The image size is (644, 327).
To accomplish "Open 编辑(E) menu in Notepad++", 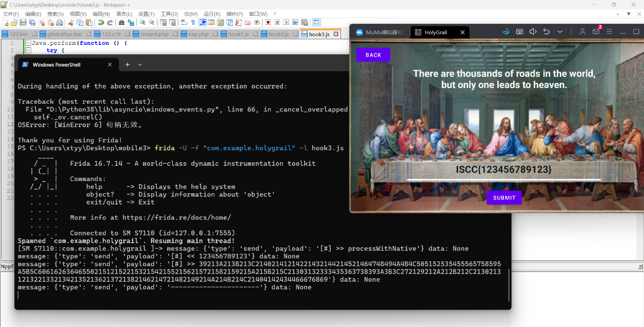I will click(33, 14).
